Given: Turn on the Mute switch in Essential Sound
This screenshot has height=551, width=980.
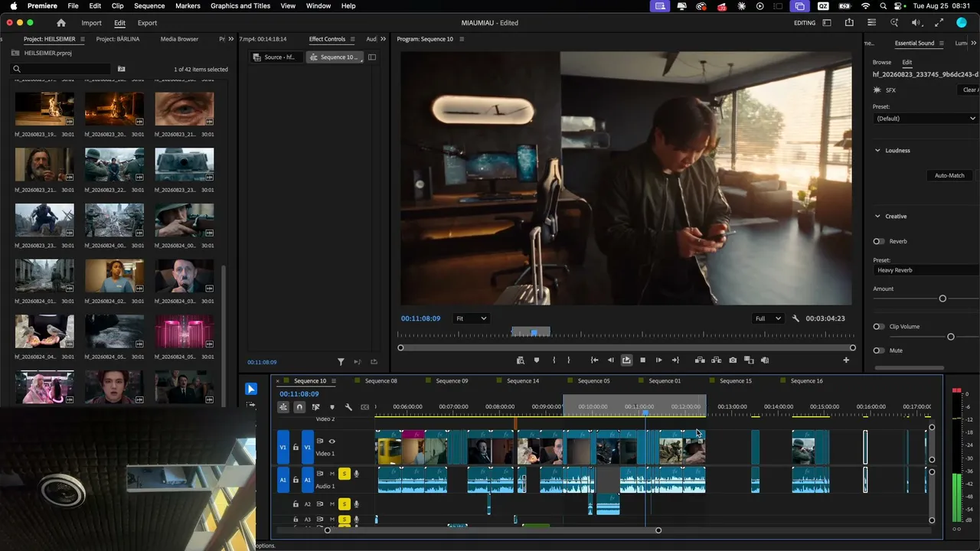Looking at the screenshot, I should pyautogui.click(x=879, y=350).
